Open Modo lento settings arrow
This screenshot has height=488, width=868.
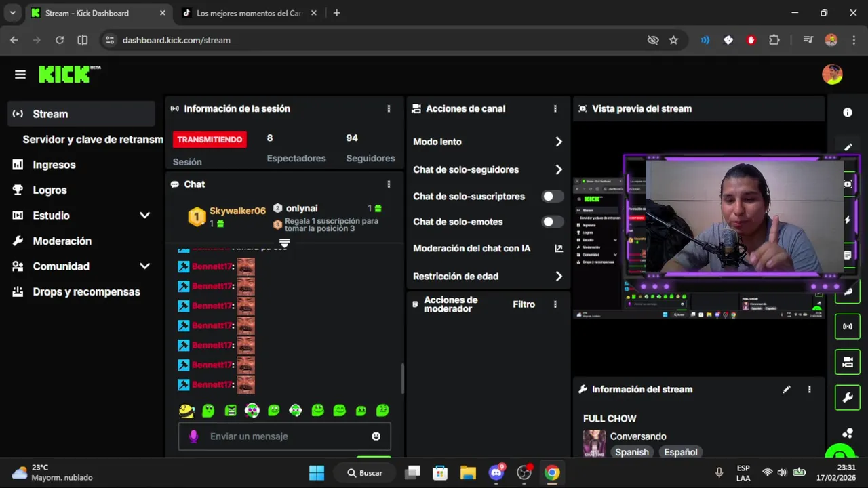pyautogui.click(x=559, y=142)
